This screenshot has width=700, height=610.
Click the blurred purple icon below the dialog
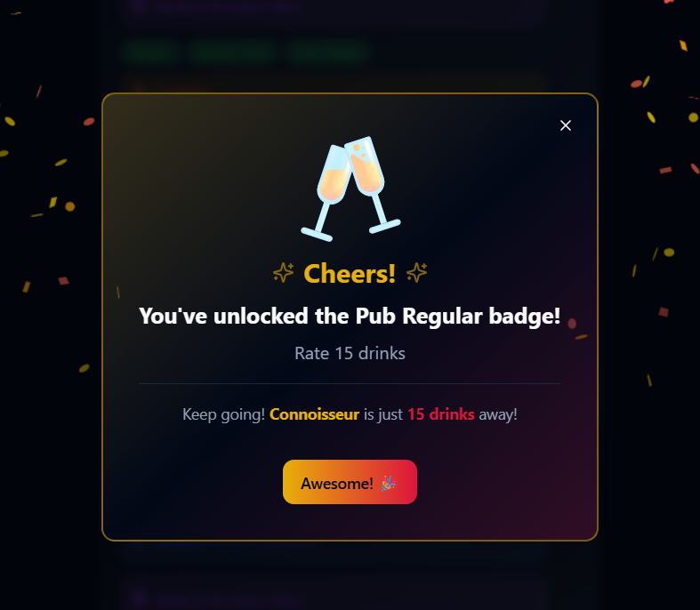(139, 598)
